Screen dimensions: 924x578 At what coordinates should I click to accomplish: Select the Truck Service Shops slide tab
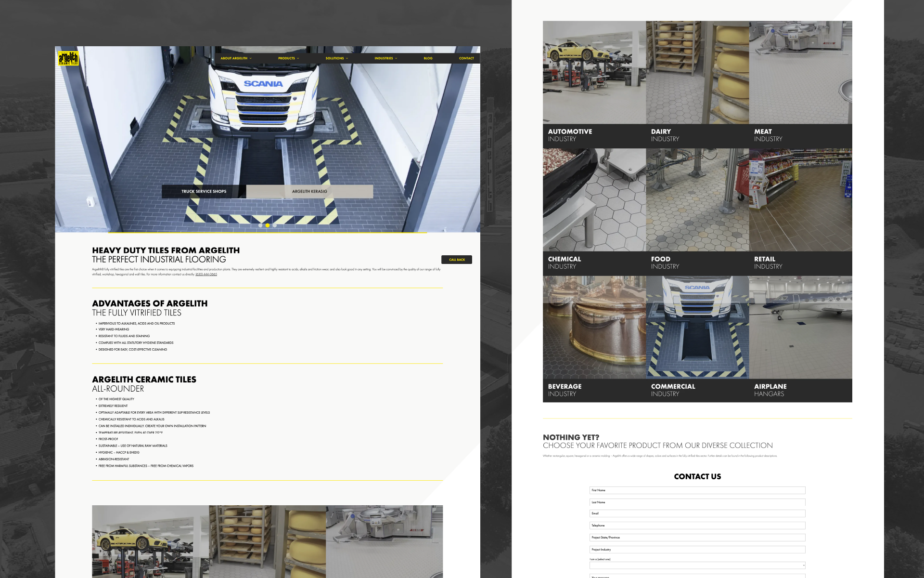(204, 191)
